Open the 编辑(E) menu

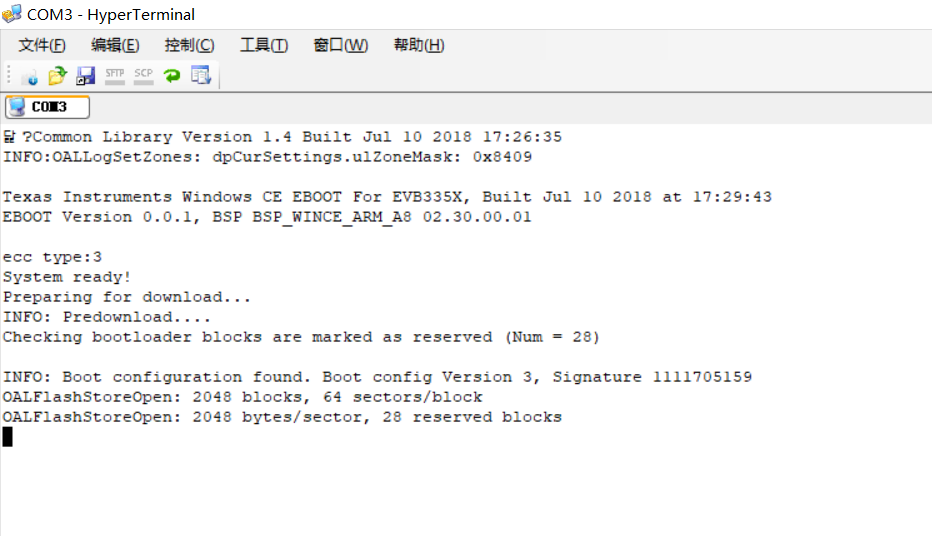115,45
